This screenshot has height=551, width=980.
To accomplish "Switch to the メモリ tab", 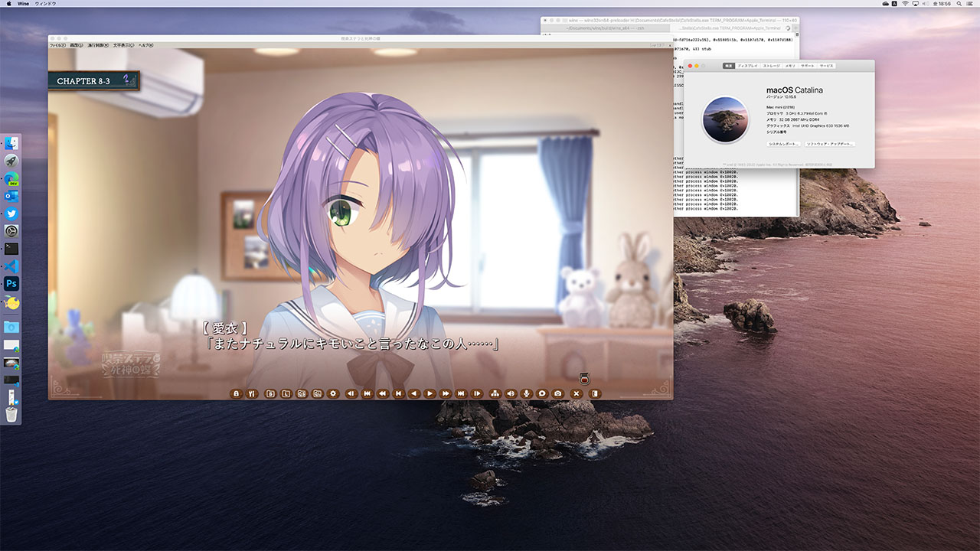I will tap(791, 66).
